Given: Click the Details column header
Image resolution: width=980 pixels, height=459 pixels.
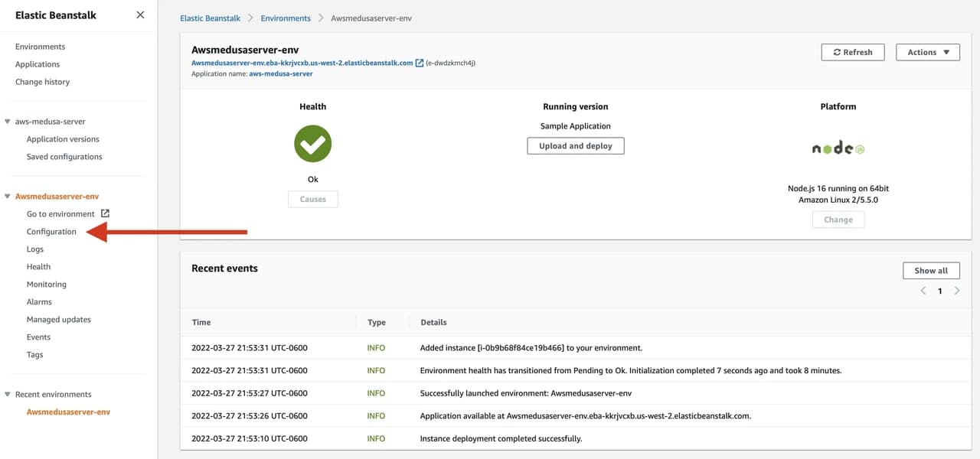Looking at the screenshot, I should (433, 322).
